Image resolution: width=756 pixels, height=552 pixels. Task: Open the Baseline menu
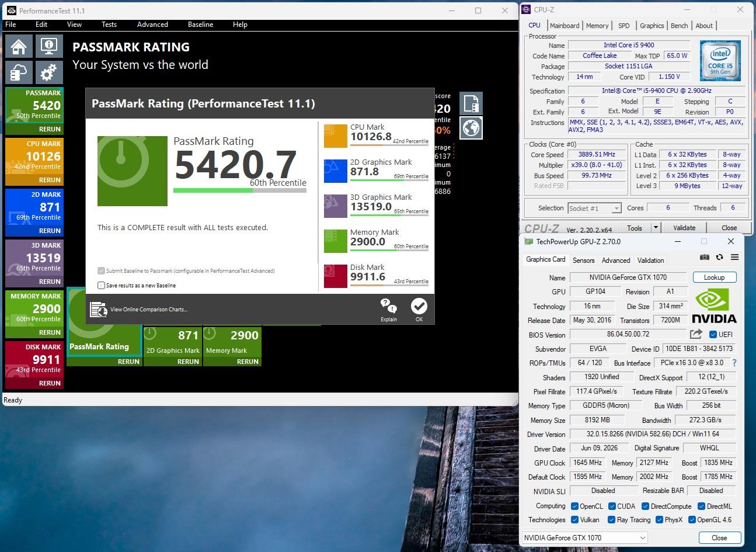pyautogui.click(x=201, y=25)
